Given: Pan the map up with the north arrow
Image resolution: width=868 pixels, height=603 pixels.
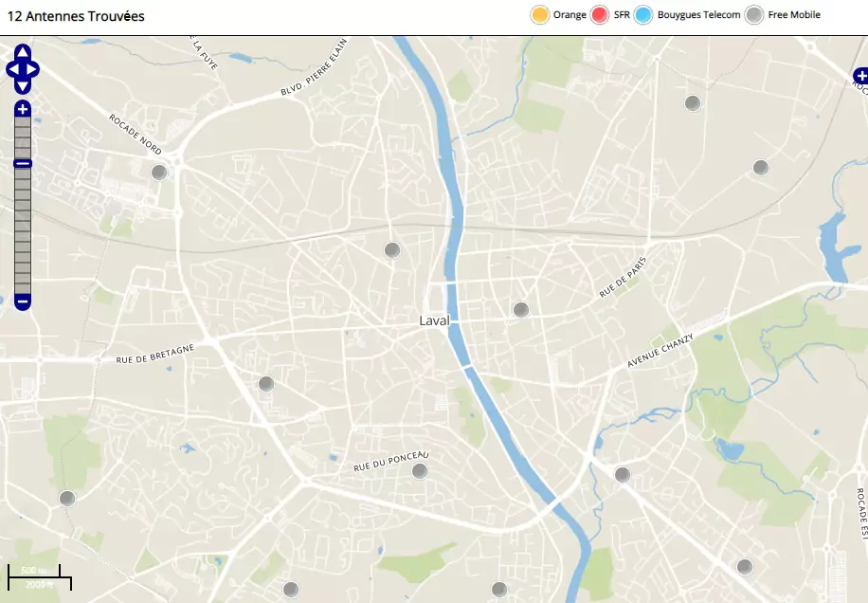Looking at the screenshot, I should coord(23,52).
